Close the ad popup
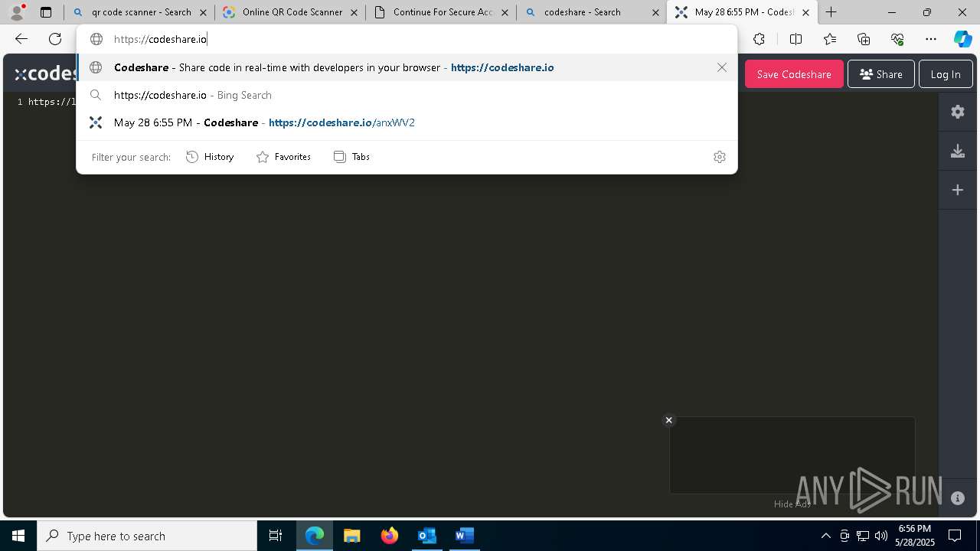Viewport: 980px width, 551px height. (x=668, y=420)
